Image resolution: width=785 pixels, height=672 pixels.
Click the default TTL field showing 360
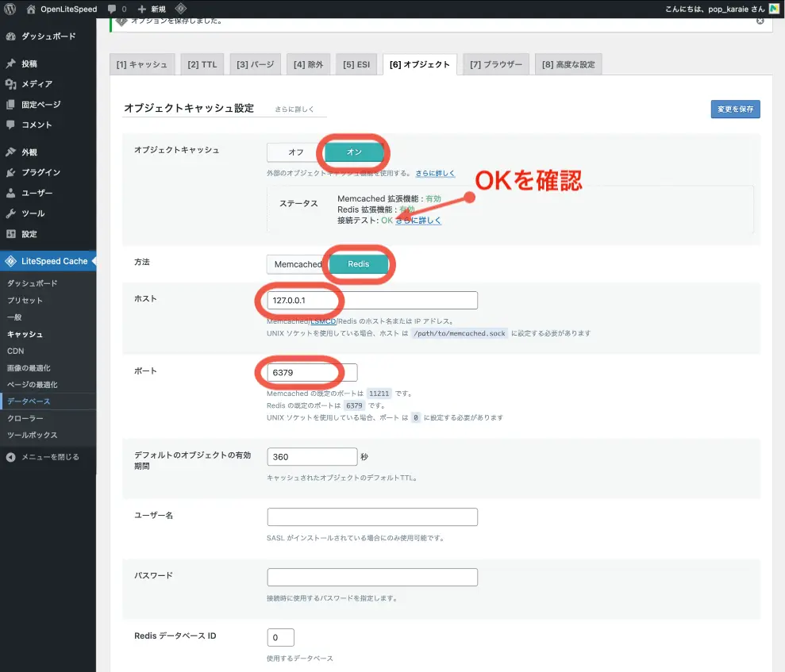313,457
